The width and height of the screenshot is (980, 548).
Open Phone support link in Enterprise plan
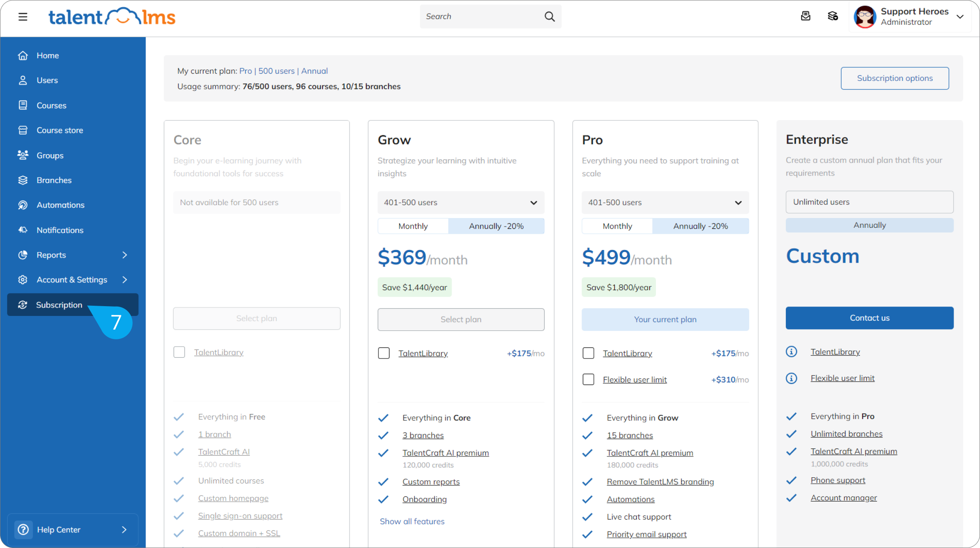point(838,480)
